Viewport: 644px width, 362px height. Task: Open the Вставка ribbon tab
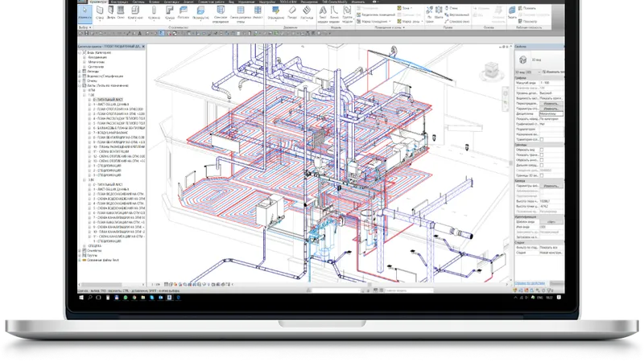[x=155, y=2]
